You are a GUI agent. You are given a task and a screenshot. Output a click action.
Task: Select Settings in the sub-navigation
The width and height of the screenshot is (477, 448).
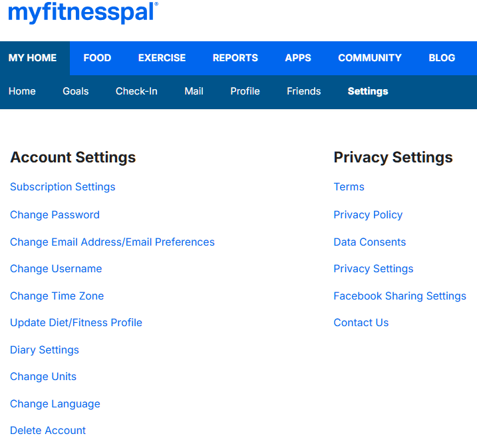[x=368, y=91]
